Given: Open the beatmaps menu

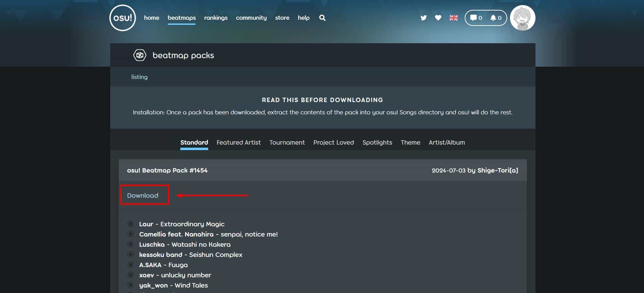Looking at the screenshot, I should (182, 18).
